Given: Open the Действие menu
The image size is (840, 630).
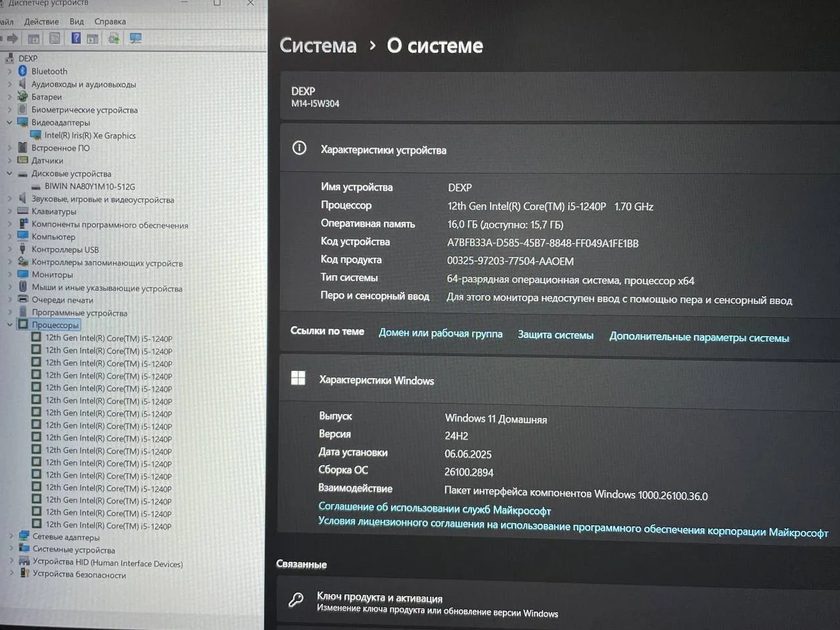Looking at the screenshot, I should pos(41,22).
